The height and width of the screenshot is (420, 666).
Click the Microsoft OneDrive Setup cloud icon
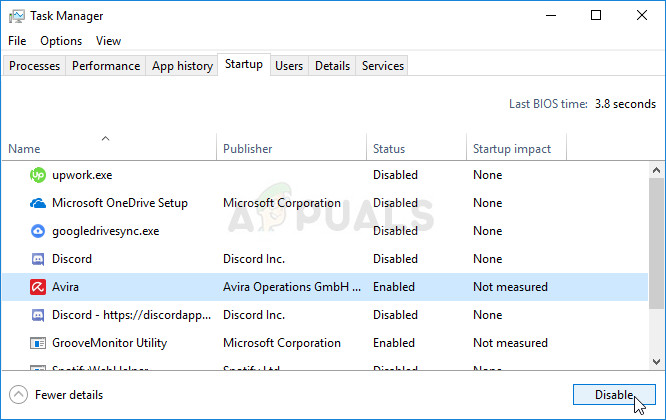(38, 203)
